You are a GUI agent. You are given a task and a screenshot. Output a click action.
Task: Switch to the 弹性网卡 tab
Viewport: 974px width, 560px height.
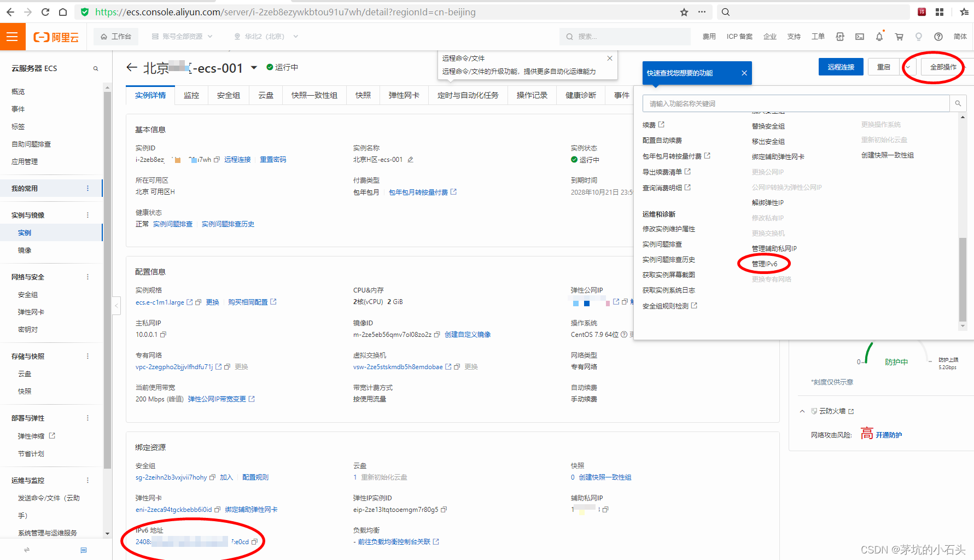(404, 95)
